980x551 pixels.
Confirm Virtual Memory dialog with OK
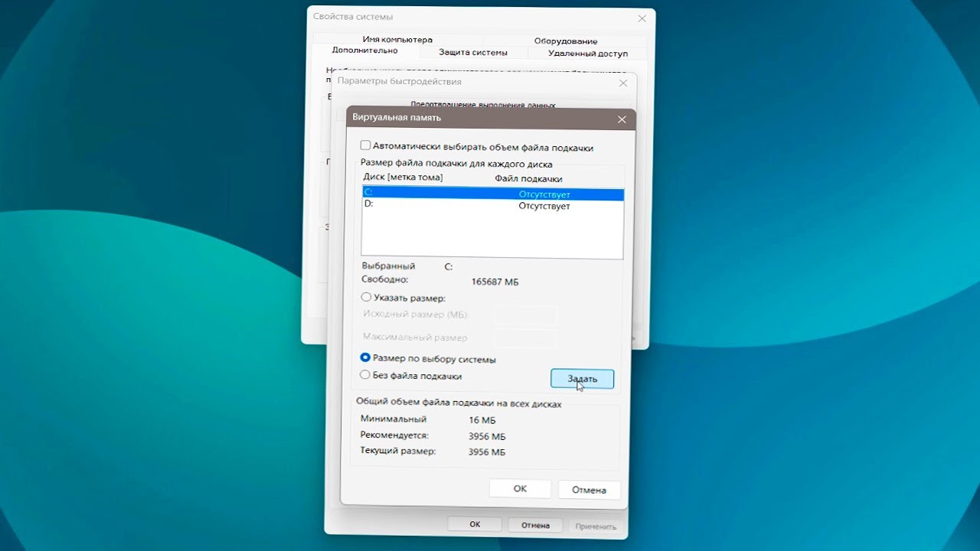(520, 489)
